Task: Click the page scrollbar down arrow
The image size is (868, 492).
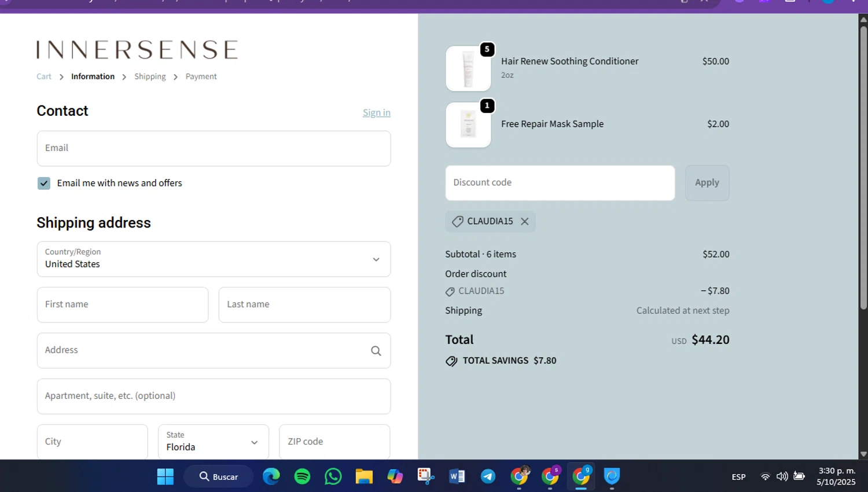Action: coord(863,454)
